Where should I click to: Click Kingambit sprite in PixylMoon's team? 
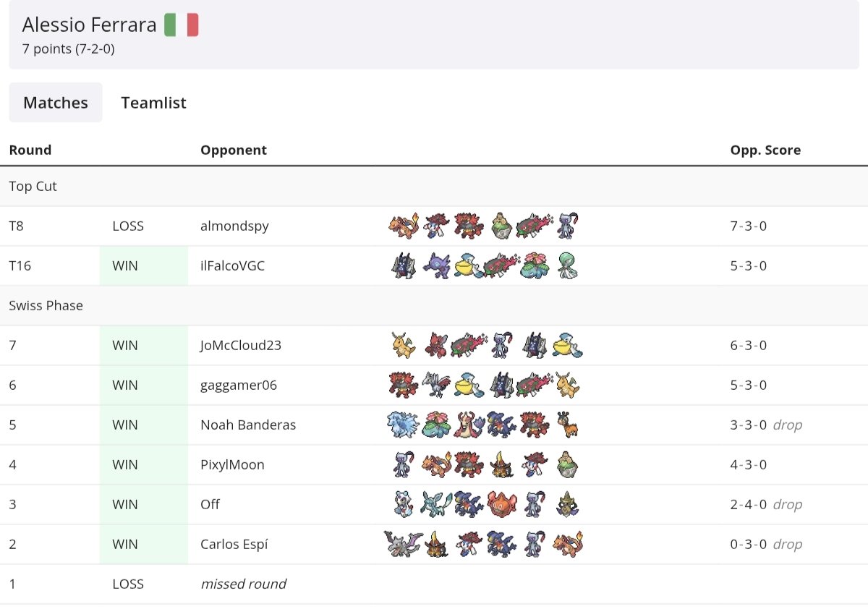(501, 465)
